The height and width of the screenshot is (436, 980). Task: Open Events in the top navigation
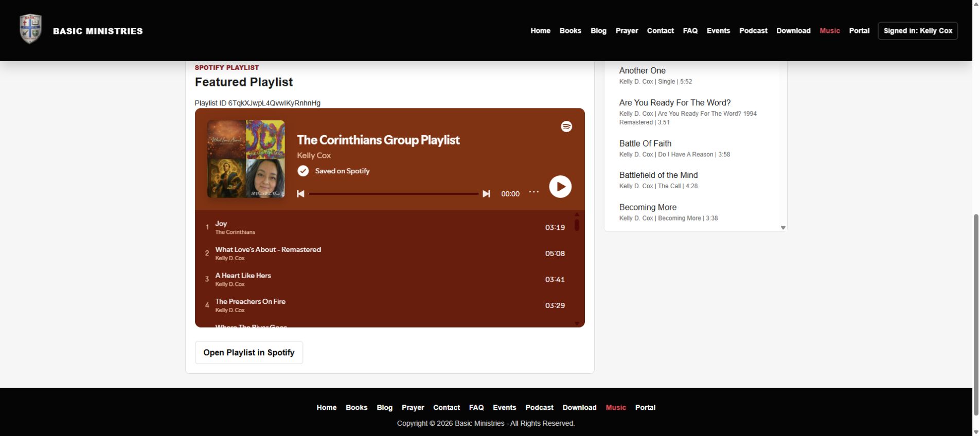718,31
